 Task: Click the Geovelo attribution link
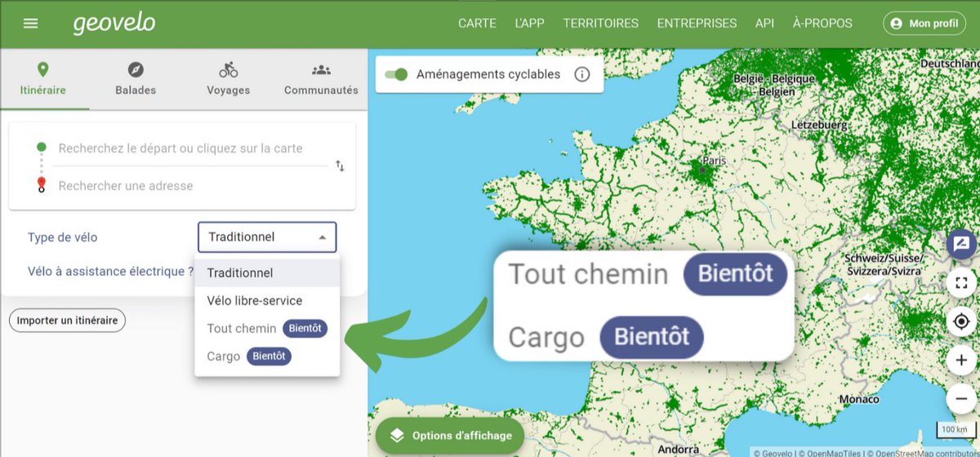(x=773, y=452)
